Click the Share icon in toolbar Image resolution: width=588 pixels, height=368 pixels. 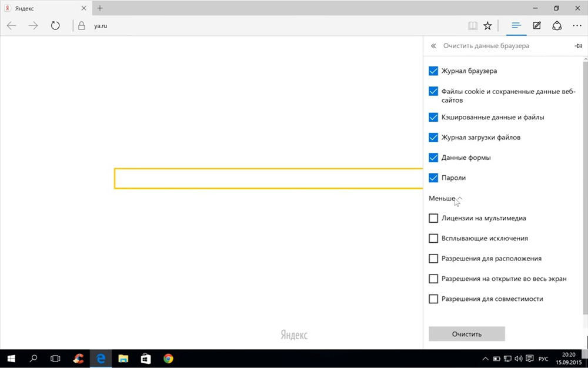coord(557,26)
